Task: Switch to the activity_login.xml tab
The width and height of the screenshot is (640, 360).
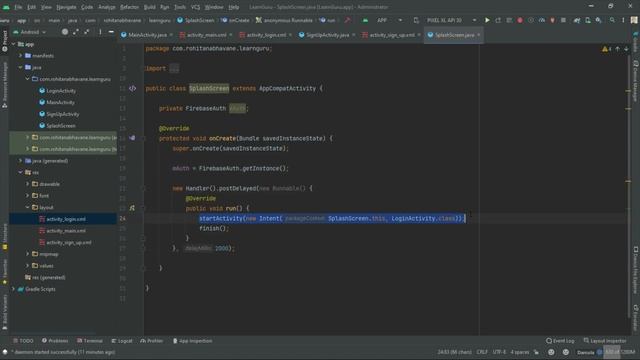Action: (x=266, y=35)
